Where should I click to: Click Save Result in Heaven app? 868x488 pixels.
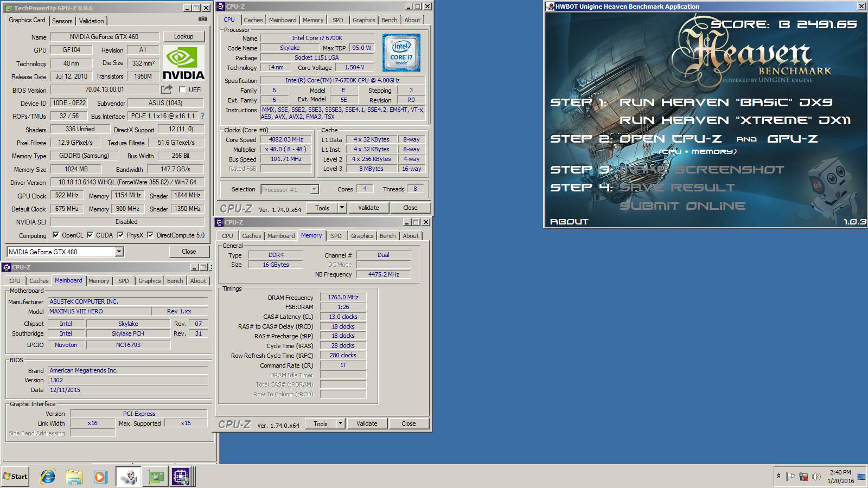(678, 188)
